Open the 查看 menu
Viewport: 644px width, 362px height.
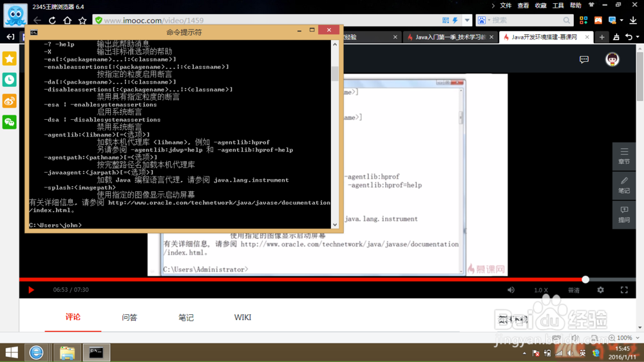(523, 5)
